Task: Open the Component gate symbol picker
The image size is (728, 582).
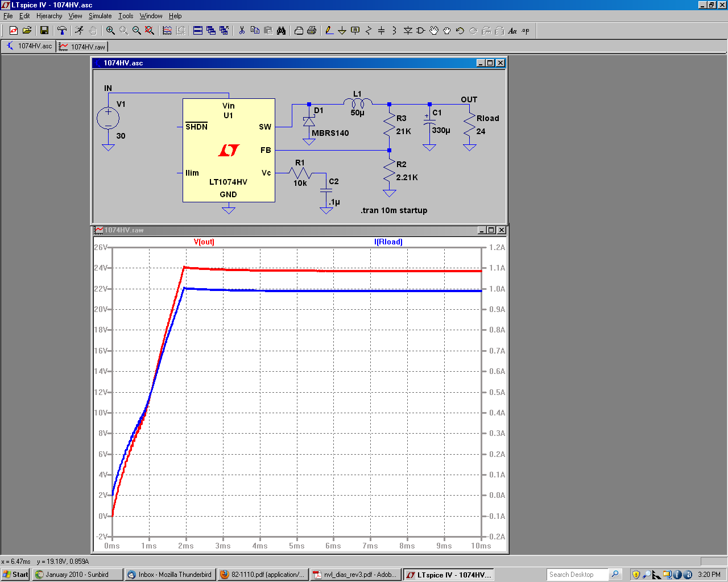Action: point(421,31)
